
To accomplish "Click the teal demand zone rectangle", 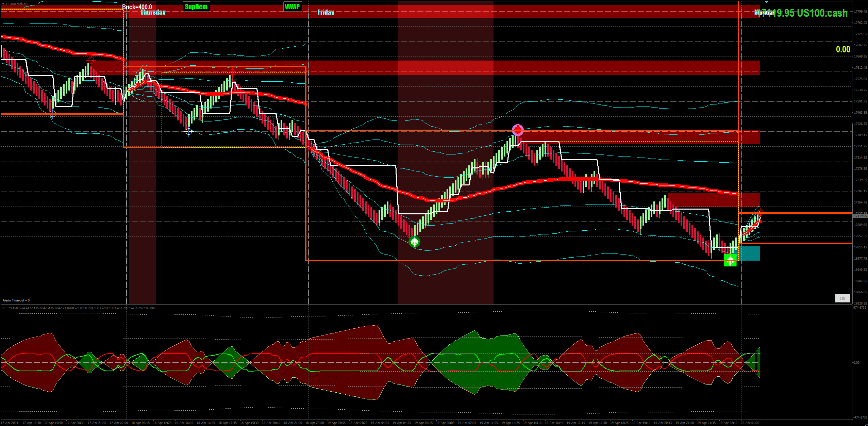I will coord(749,253).
